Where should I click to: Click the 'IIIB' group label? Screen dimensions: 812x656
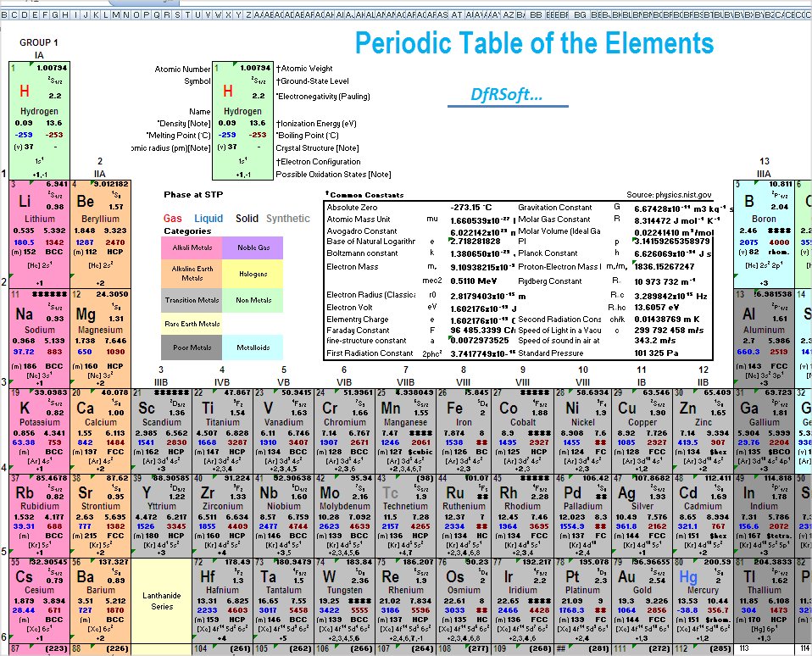(161, 382)
